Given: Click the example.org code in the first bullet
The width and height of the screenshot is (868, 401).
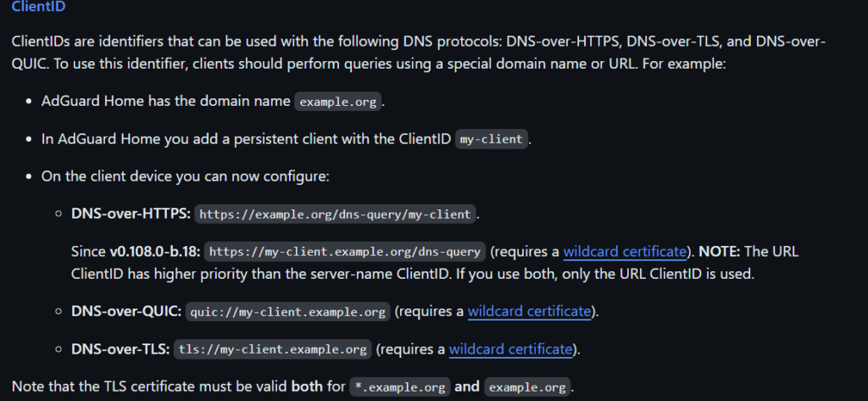Looking at the screenshot, I should (x=337, y=102).
